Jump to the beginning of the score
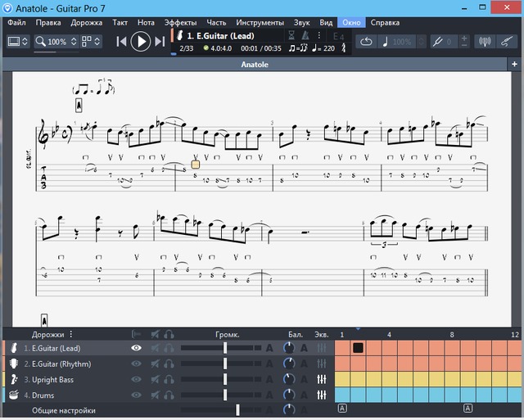The width and height of the screenshot is (524, 420). (121, 41)
